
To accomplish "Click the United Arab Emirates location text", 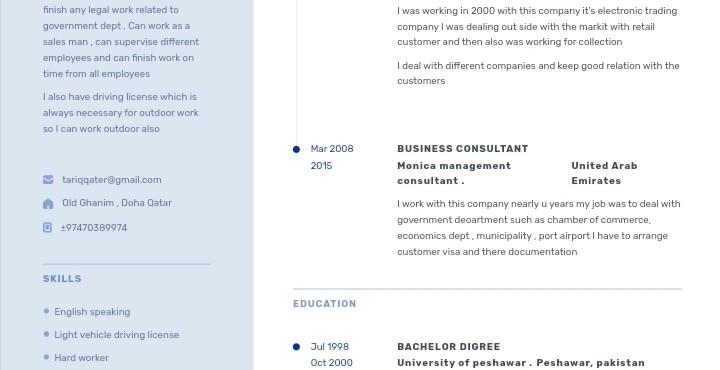I will 604,173.
